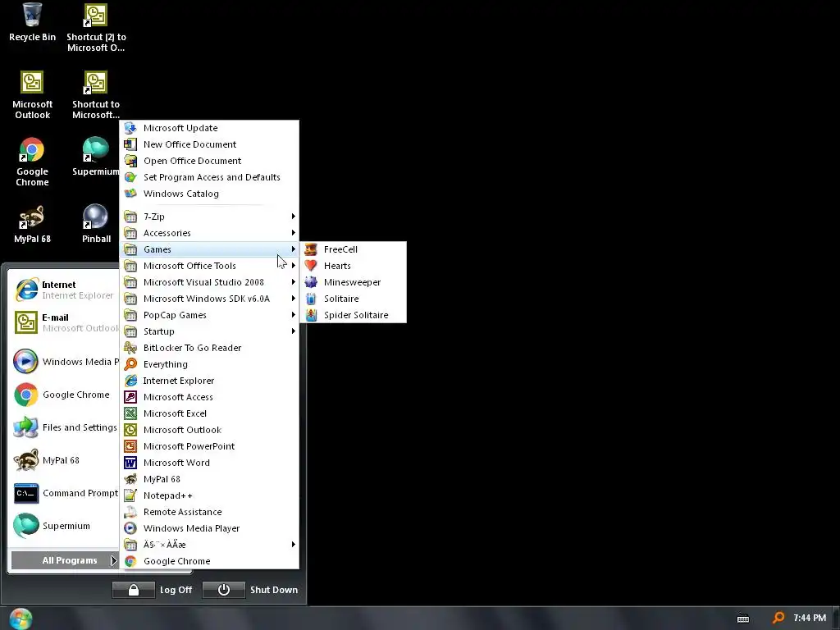This screenshot has height=630, width=840.
Task: Open Internet Explorer from All Programs list
Action: (209, 381)
